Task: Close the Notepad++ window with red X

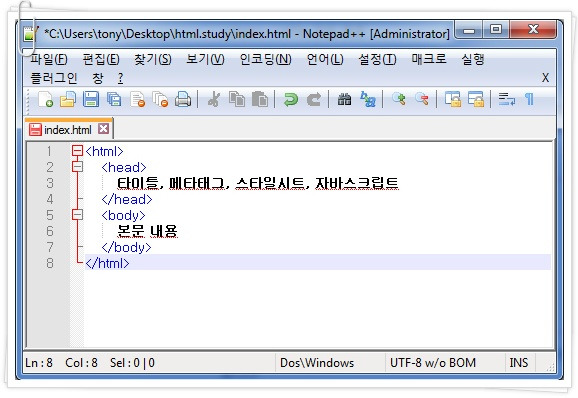Action: pos(533,29)
